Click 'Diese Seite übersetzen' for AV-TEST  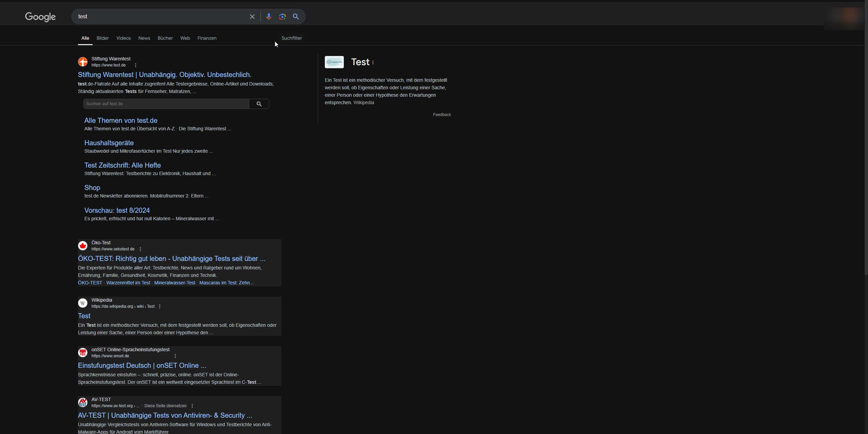tap(165, 406)
